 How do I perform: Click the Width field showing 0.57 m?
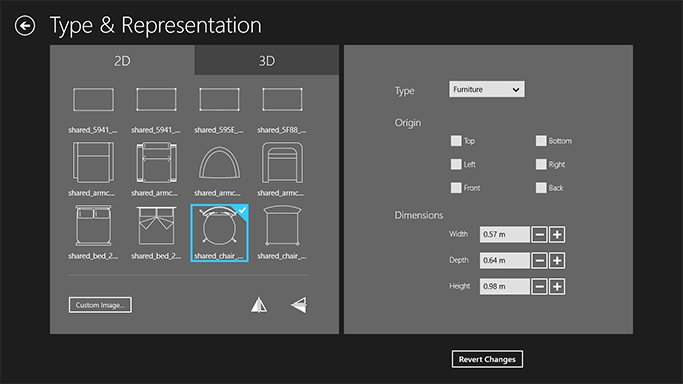tap(504, 234)
